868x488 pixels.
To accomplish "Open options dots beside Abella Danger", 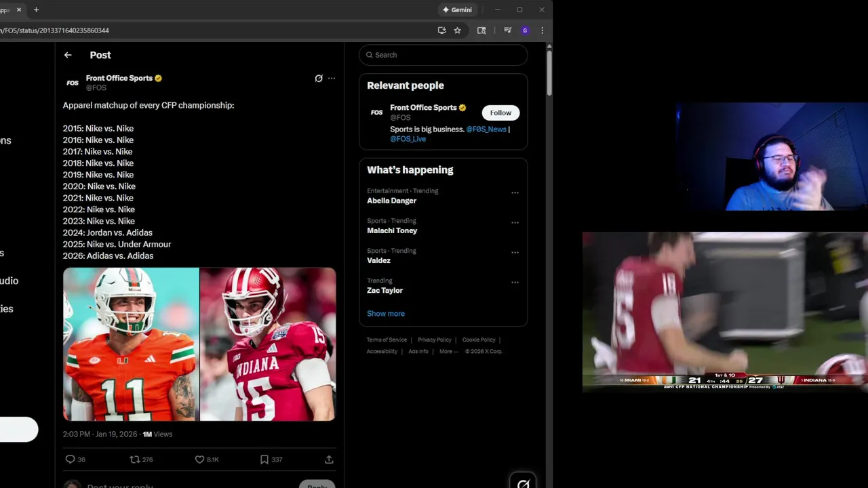I will [x=515, y=193].
